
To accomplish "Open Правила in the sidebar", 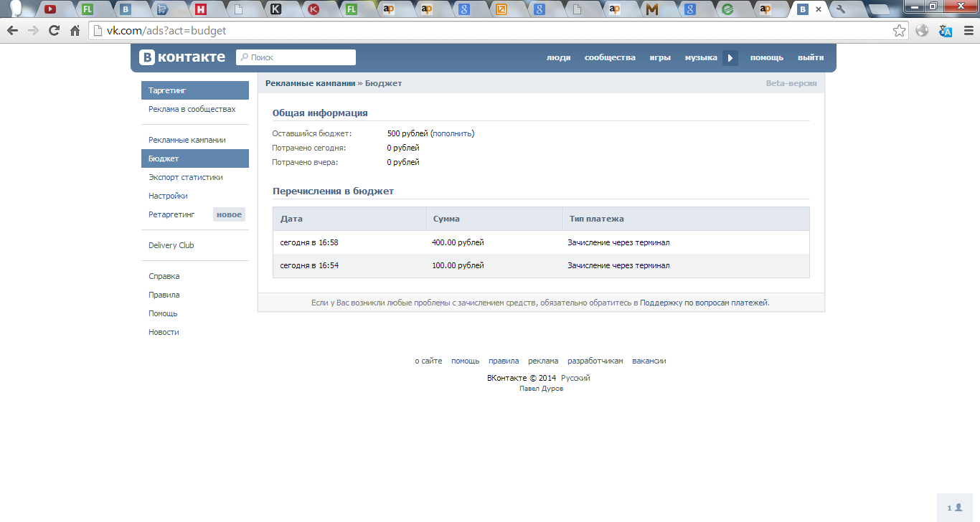I will (x=195, y=295).
